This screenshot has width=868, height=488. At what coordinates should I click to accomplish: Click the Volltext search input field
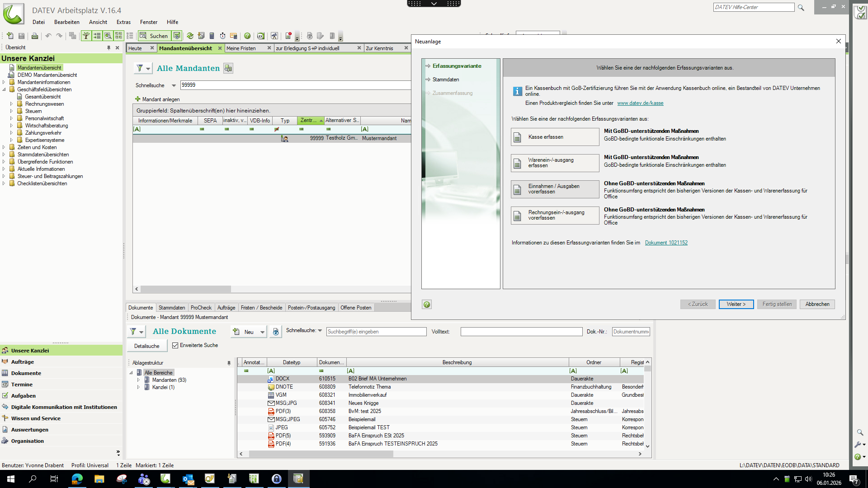pos(521,332)
